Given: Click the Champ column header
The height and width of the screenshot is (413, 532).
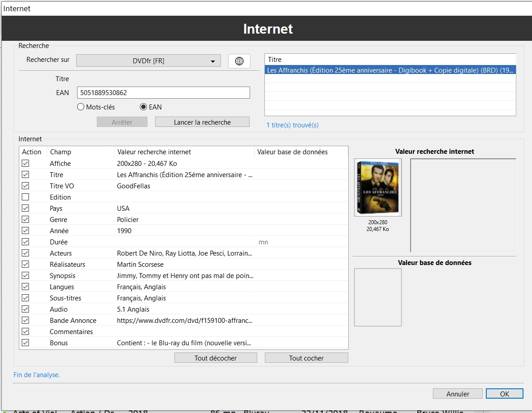Looking at the screenshot, I should click(80, 152).
